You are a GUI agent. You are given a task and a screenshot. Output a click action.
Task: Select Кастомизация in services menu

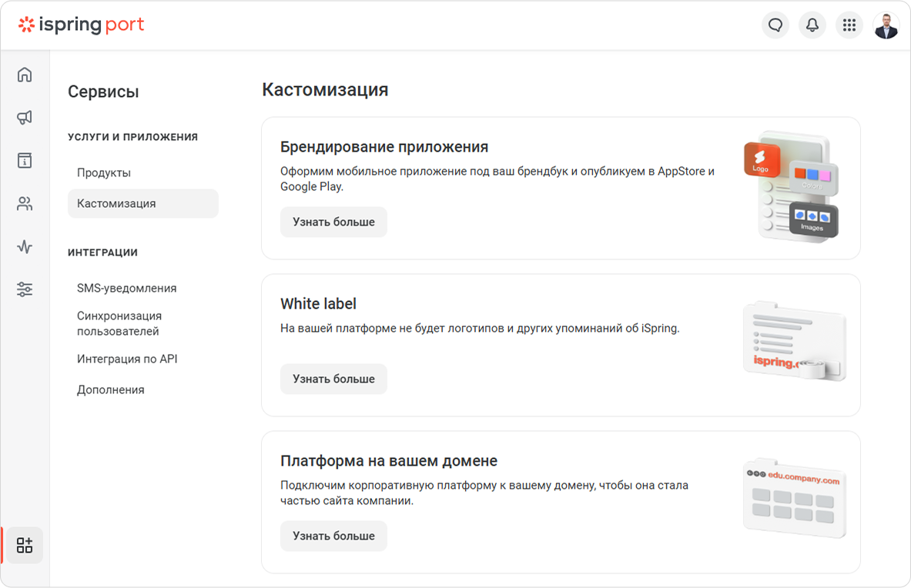143,204
